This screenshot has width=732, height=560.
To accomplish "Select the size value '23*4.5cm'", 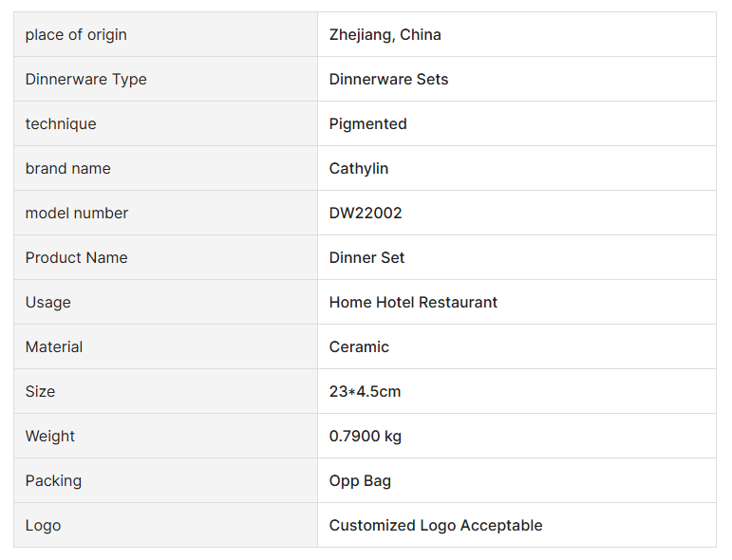I will coord(366,392).
